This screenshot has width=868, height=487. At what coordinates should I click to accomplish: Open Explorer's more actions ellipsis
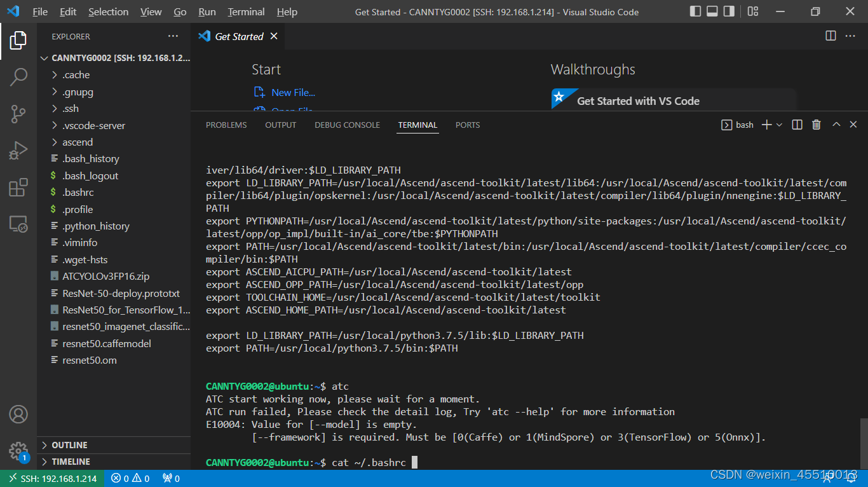point(173,36)
